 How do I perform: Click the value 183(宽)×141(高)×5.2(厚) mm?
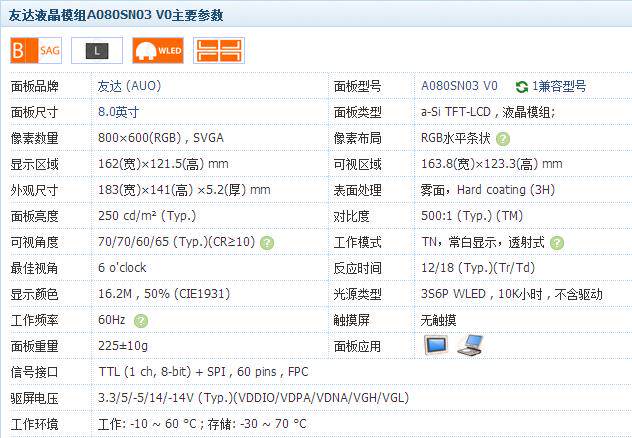tap(184, 190)
